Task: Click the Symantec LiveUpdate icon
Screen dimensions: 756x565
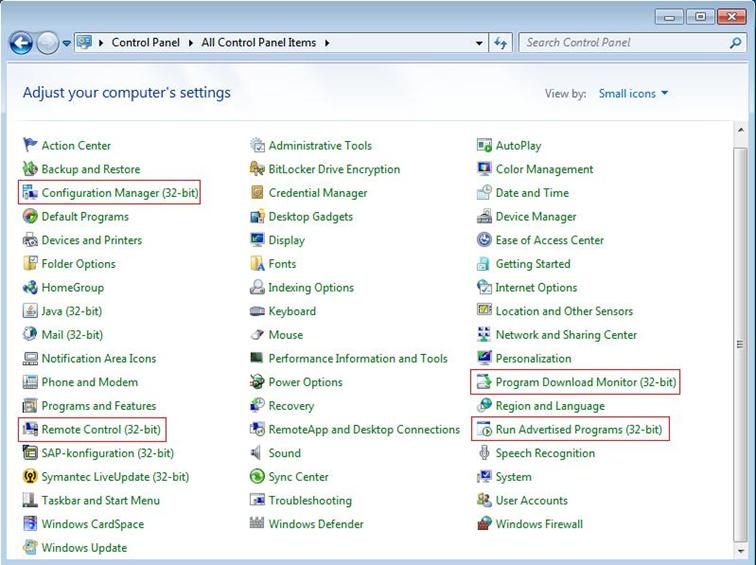Action: [30, 476]
